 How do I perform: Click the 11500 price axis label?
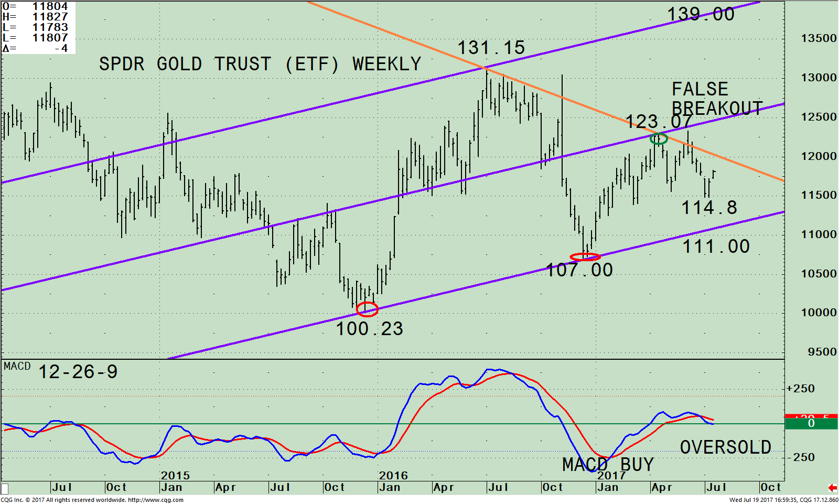[x=819, y=195]
